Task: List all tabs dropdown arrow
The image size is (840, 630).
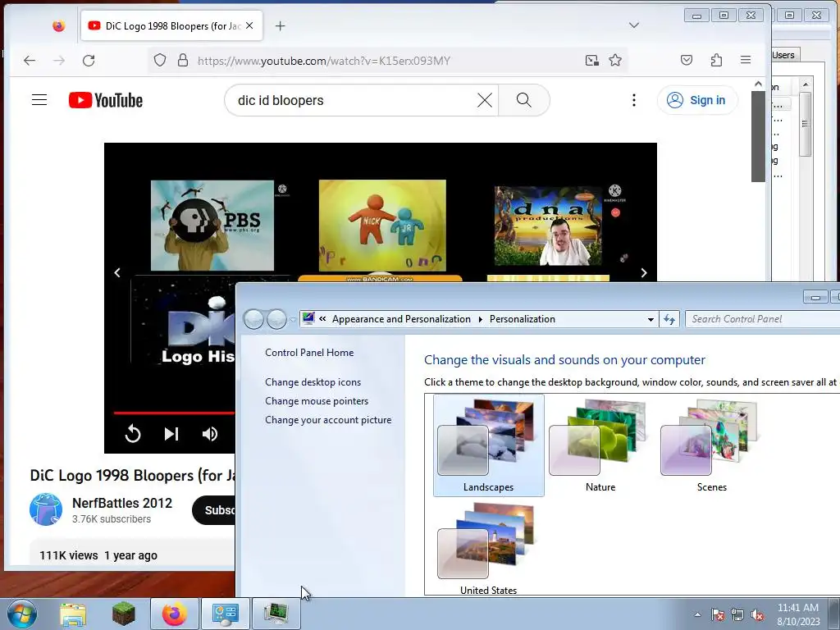Action: tap(634, 25)
